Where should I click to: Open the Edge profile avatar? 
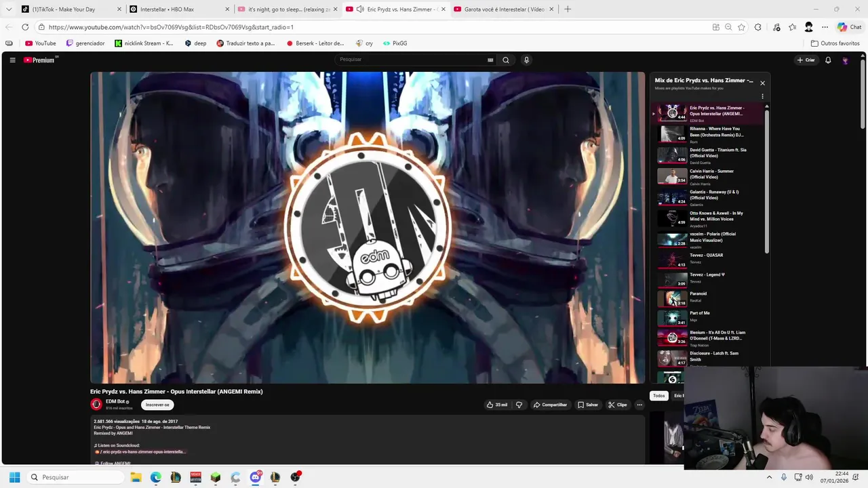click(x=808, y=27)
